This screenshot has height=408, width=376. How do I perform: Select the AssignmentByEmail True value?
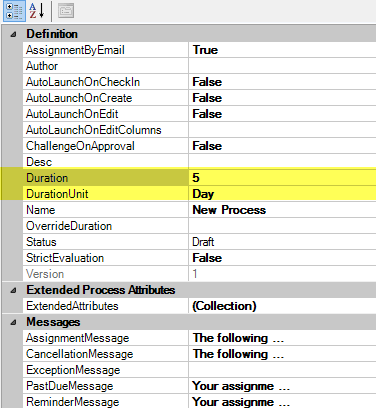[x=282, y=50]
